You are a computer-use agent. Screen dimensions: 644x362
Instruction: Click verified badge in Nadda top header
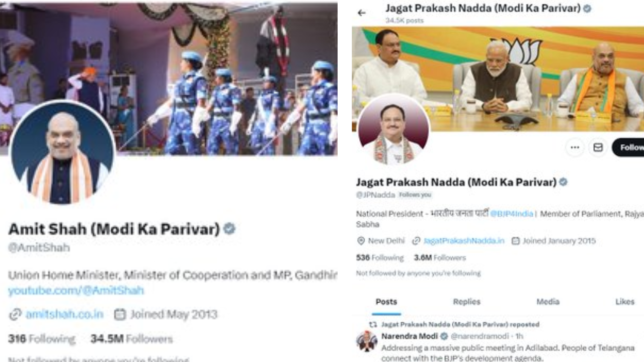pos(587,8)
